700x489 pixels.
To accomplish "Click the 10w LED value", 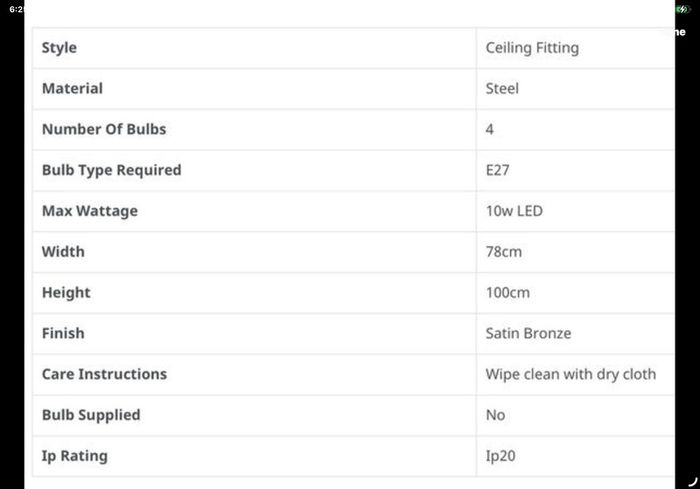I will [514, 211].
